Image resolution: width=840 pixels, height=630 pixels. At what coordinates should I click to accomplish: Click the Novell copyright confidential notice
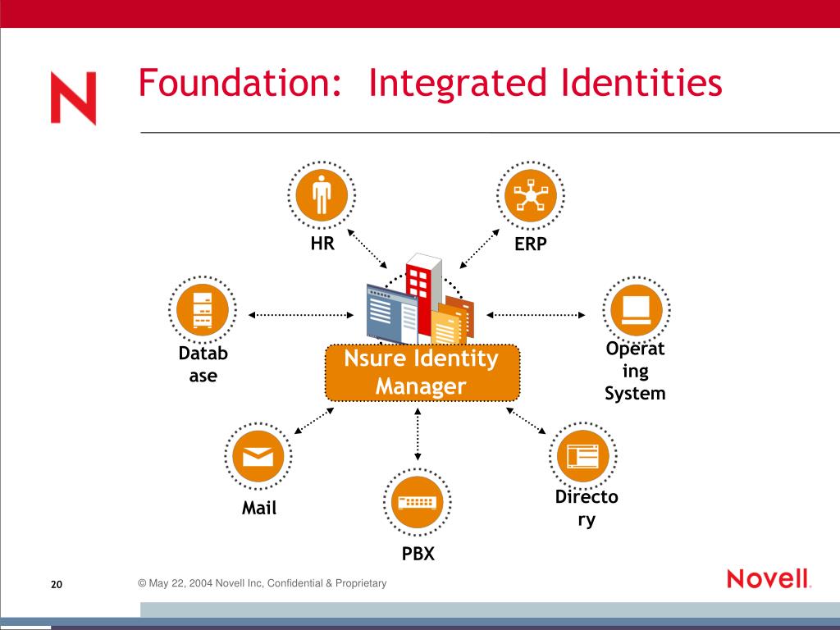pos(262,583)
